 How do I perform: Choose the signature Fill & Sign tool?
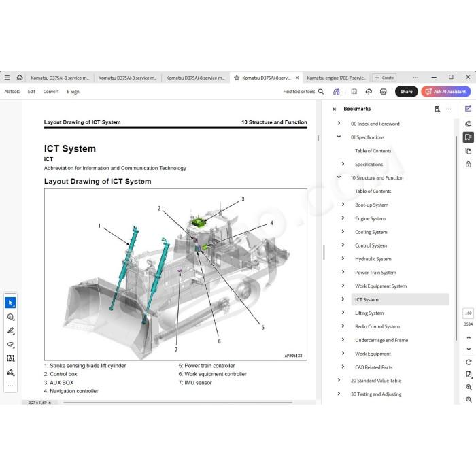tap(11, 373)
